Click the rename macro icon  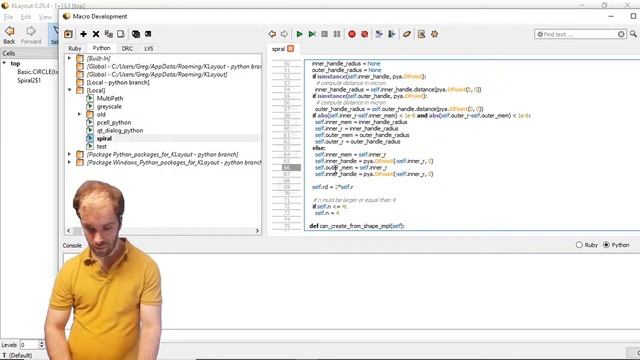pyautogui.click(x=109, y=34)
